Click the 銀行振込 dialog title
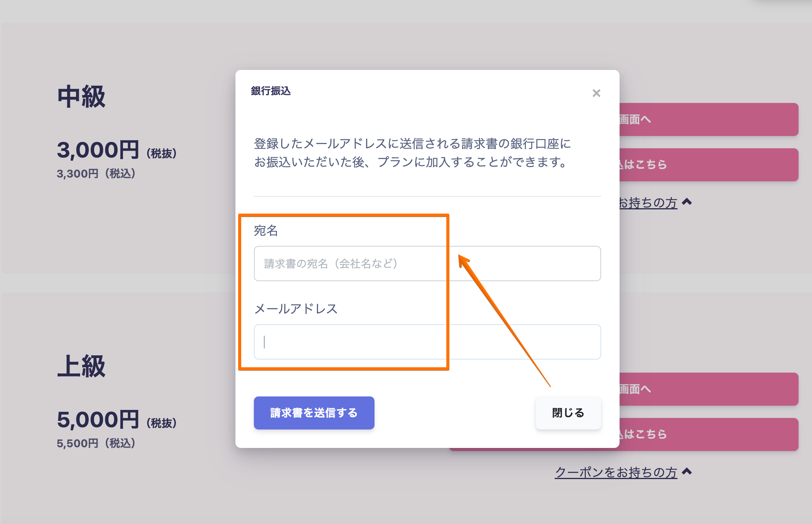812x524 pixels. [x=271, y=91]
